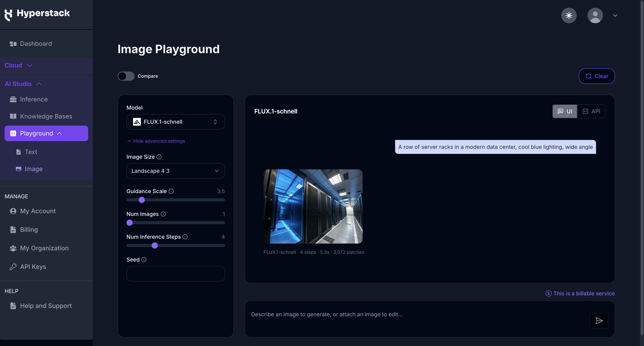Show info tooltip for Num Inference Steps

[185, 237]
